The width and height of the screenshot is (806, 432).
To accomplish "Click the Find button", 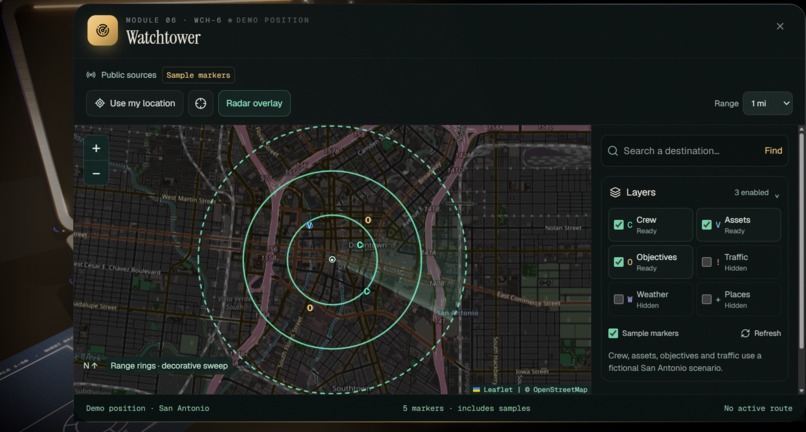I will point(773,151).
